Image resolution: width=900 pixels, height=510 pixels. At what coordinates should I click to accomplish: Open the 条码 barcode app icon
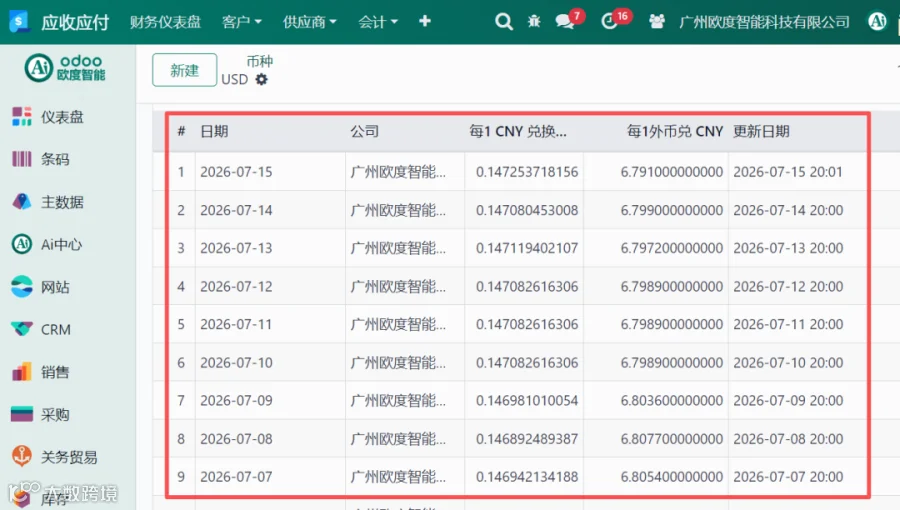click(x=22, y=159)
